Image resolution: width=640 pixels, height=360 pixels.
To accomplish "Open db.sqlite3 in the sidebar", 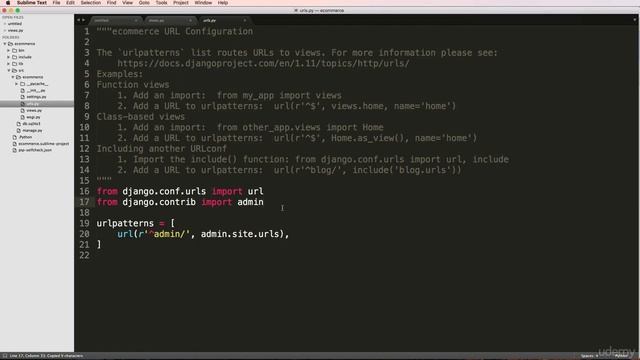I will click(31, 124).
